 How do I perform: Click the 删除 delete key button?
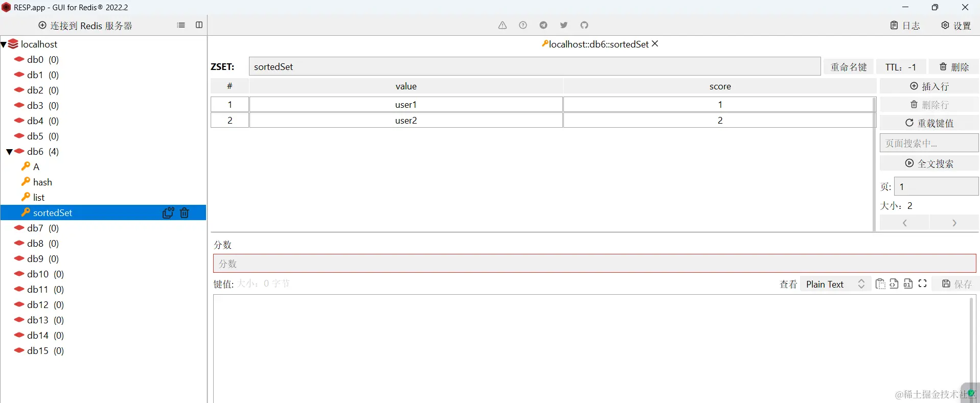[954, 67]
